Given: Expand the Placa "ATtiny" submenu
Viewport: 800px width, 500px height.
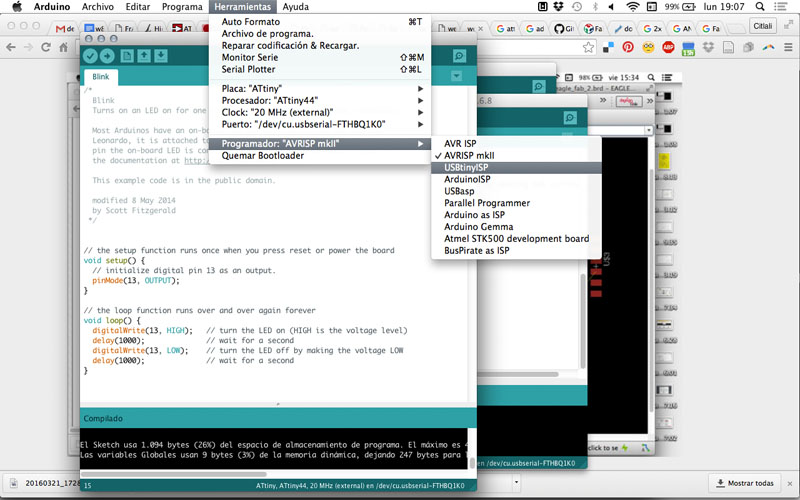Looking at the screenshot, I should 320,89.
